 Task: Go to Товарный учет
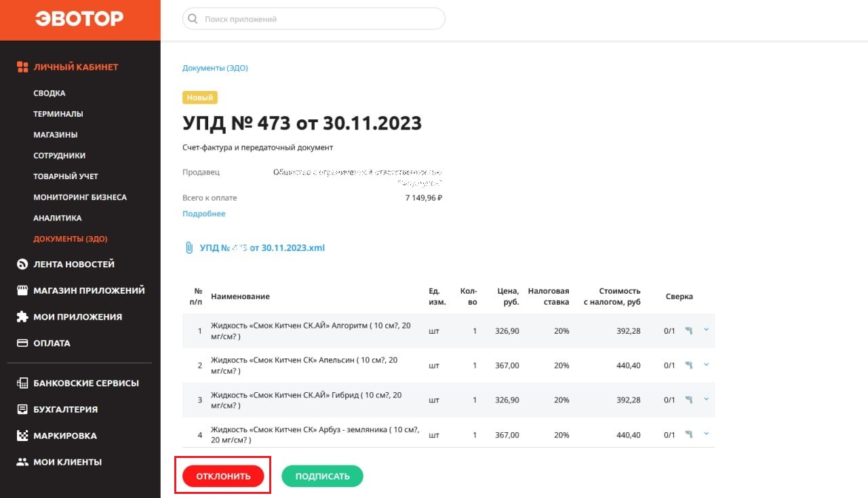point(66,176)
